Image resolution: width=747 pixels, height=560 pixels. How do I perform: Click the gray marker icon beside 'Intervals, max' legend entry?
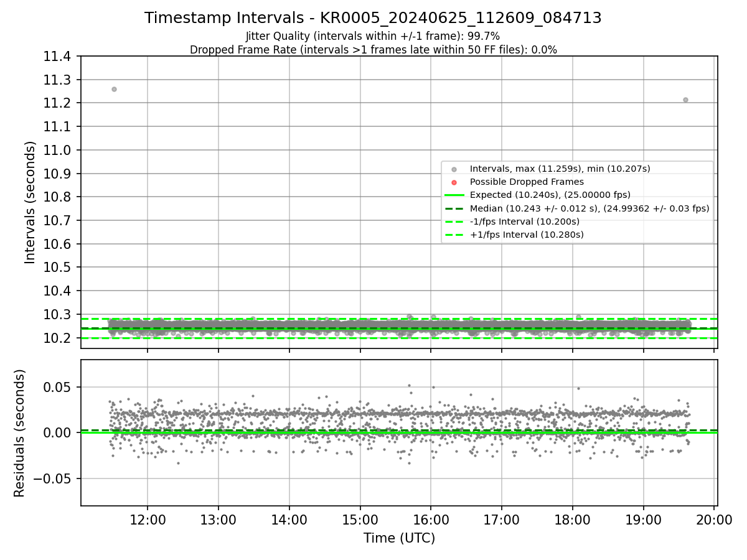454,169
